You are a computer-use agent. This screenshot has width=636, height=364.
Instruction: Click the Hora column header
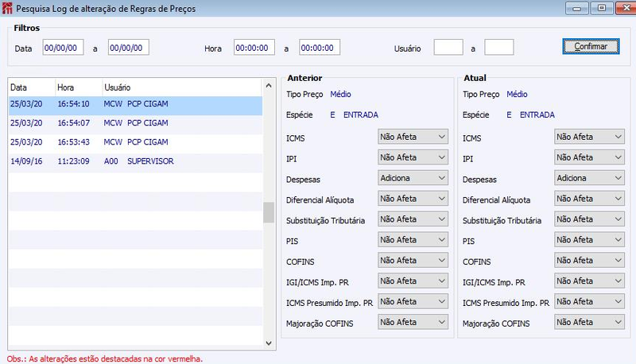click(x=66, y=87)
